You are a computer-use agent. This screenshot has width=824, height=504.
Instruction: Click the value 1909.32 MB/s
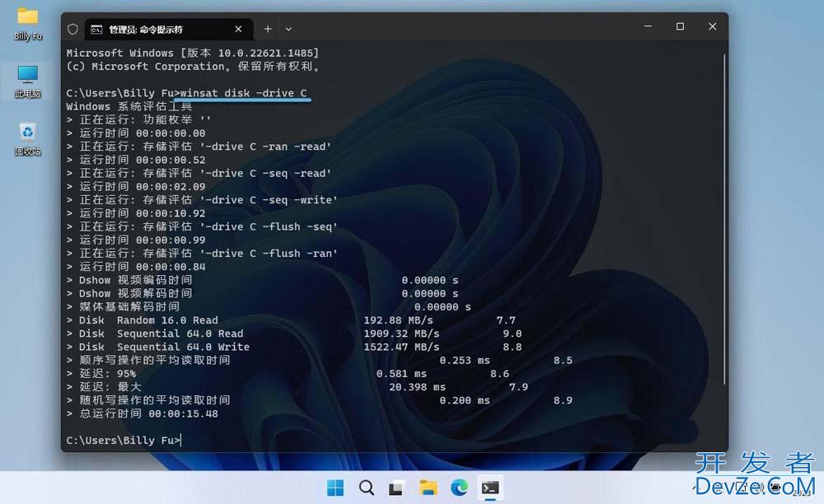(x=401, y=334)
